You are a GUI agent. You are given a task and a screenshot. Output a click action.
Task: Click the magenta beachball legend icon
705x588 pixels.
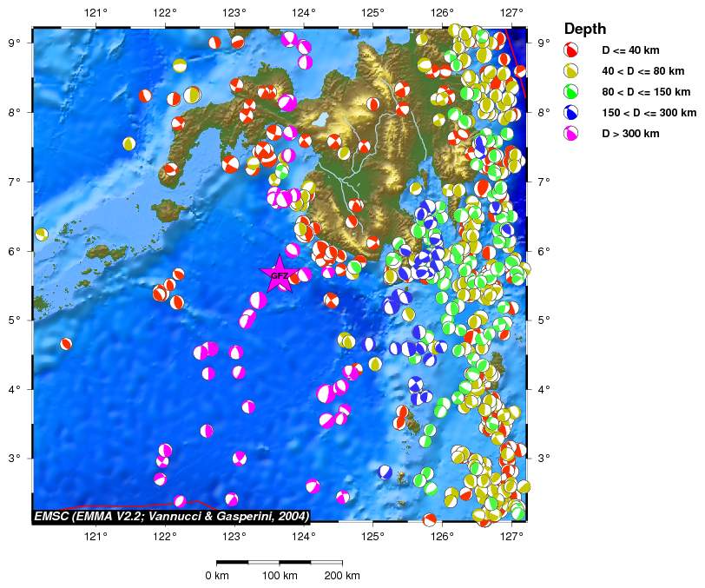[x=572, y=134]
